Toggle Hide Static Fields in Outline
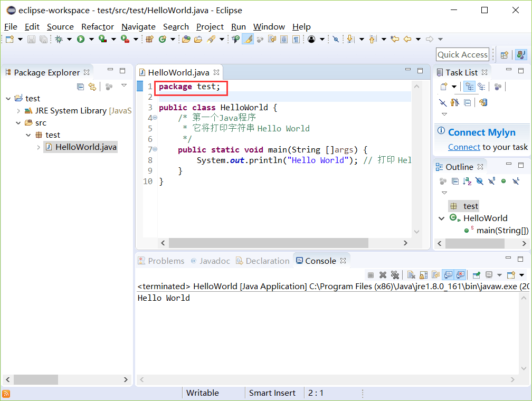The image size is (532, 401). coord(491,181)
